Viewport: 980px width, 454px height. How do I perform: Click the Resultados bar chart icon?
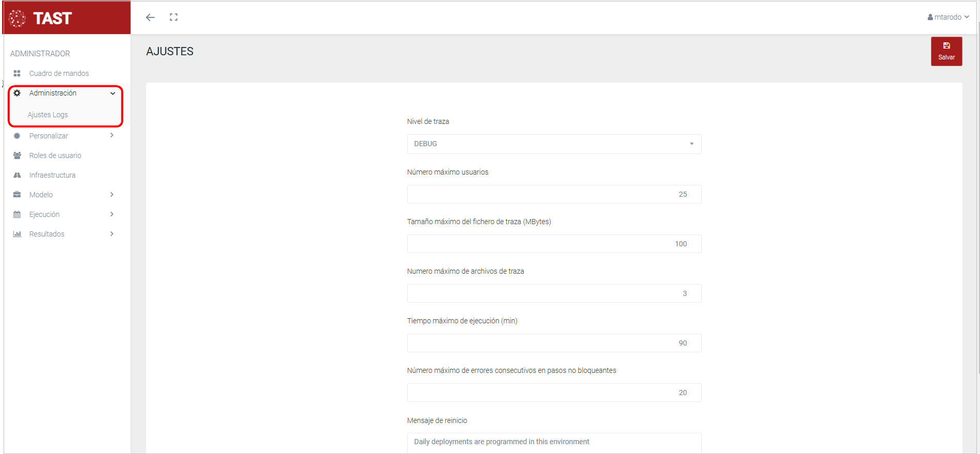click(17, 234)
